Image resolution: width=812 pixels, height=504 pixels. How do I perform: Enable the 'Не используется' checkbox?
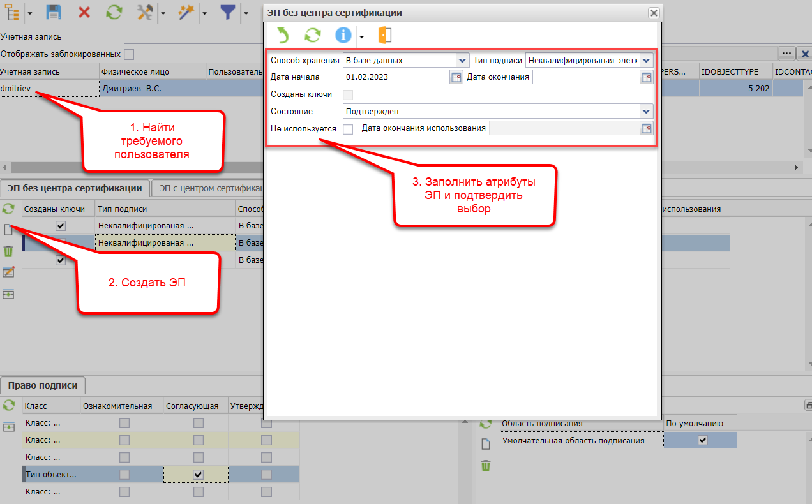[348, 129]
